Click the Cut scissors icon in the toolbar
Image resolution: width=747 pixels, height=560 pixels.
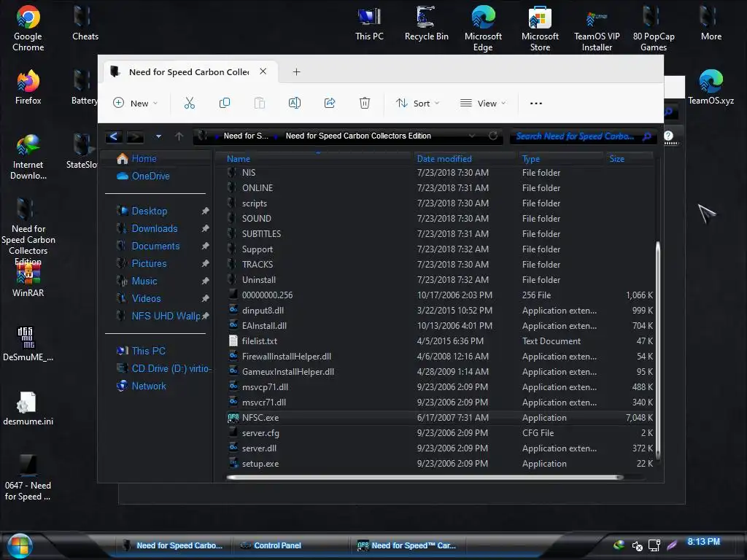(190, 103)
